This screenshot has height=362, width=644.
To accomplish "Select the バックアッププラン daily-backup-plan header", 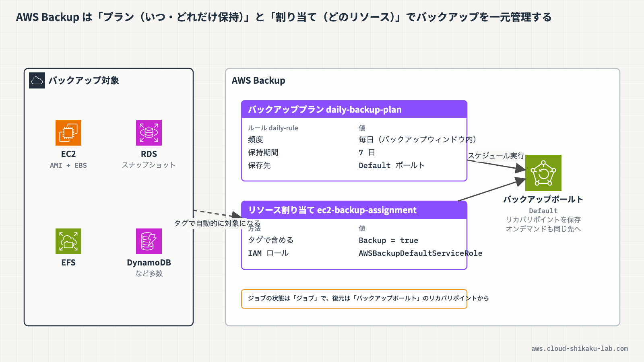I will coord(354,109).
